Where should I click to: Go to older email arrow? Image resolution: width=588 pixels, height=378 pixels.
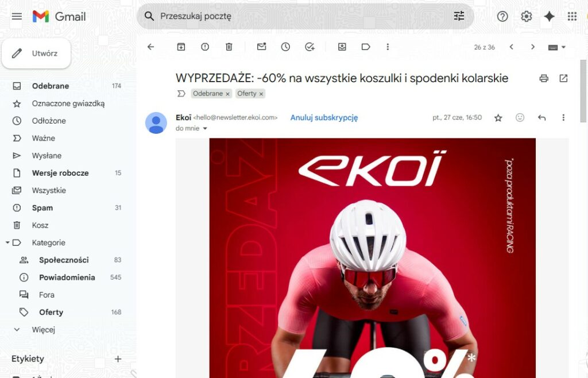coord(532,47)
